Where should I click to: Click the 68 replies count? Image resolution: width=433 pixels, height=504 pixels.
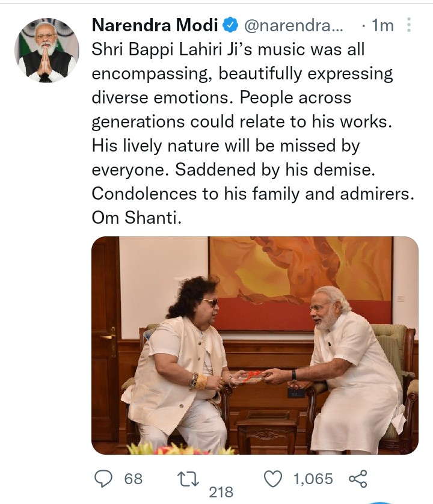tap(134, 479)
